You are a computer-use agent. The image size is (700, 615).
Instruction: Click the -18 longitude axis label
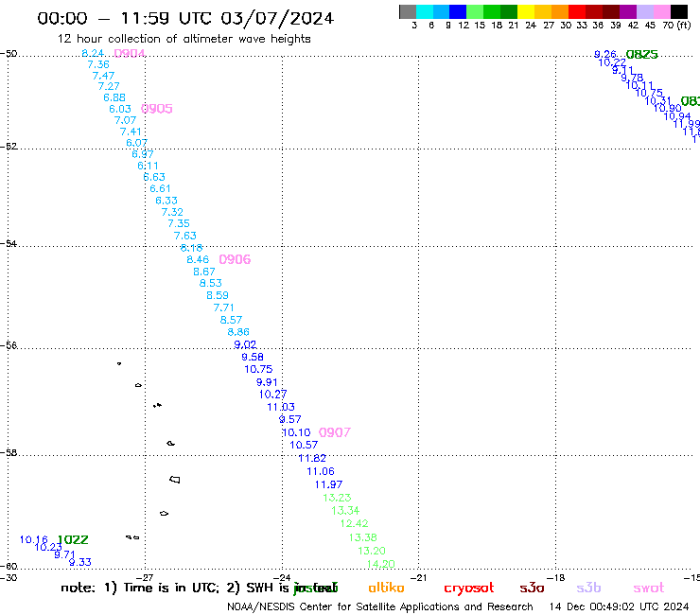coord(555,577)
